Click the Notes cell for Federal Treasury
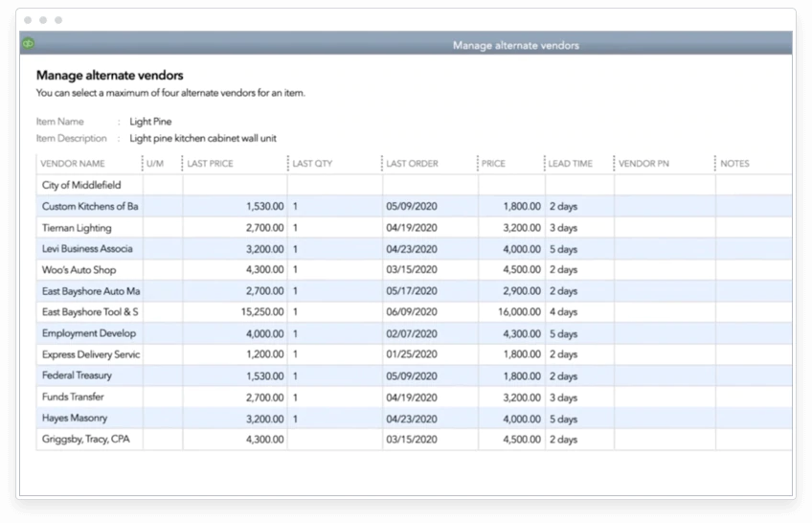The image size is (812, 523). pos(753,375)
